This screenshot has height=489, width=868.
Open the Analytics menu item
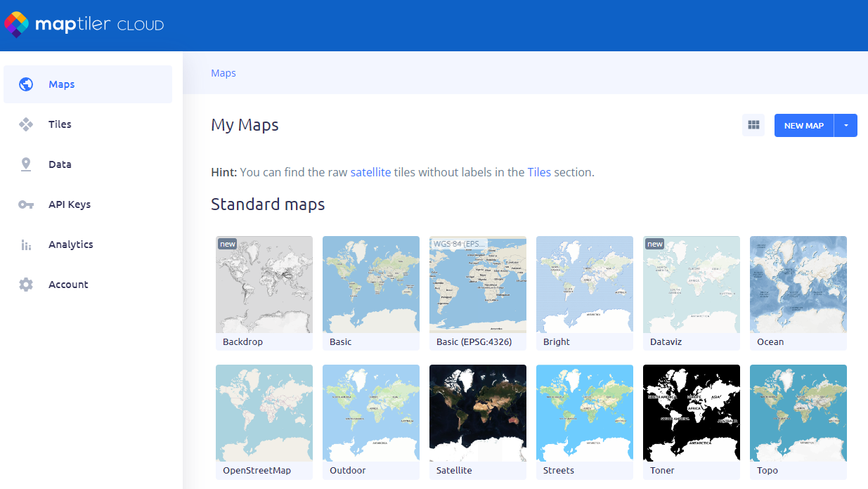[x=71, y=244]
